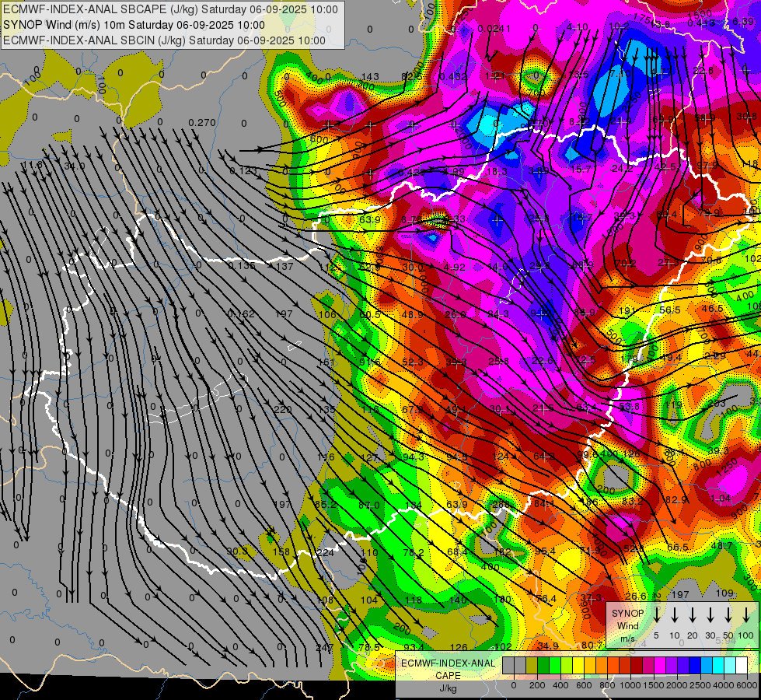Click the 10 m/s wind arrow in legend
This screenshot has height=700, width=761.
coord(675,615)
